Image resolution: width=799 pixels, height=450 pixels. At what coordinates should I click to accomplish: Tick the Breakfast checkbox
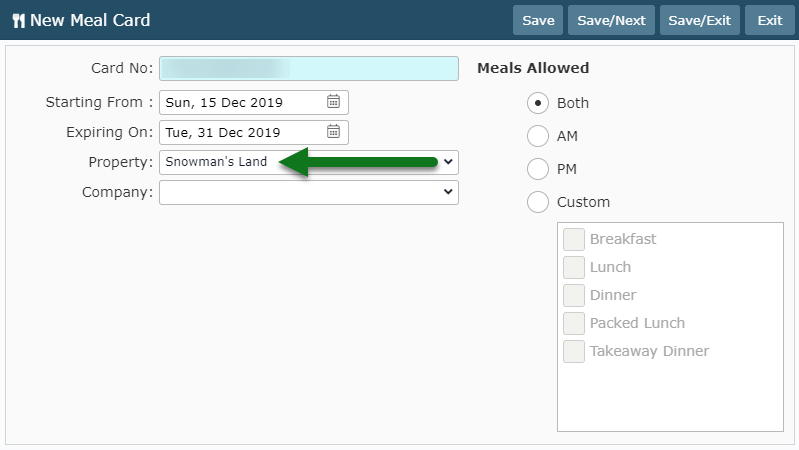[x=574, y=240]
